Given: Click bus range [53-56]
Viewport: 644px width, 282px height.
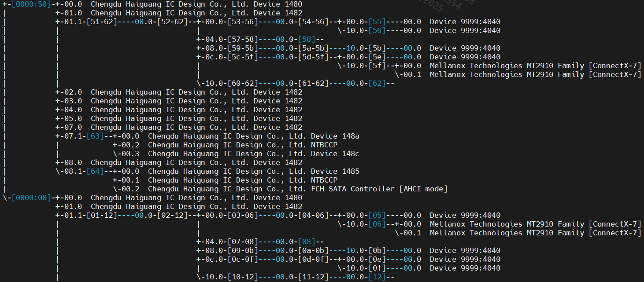Looking at the screenshot, I should pos(243,22).
